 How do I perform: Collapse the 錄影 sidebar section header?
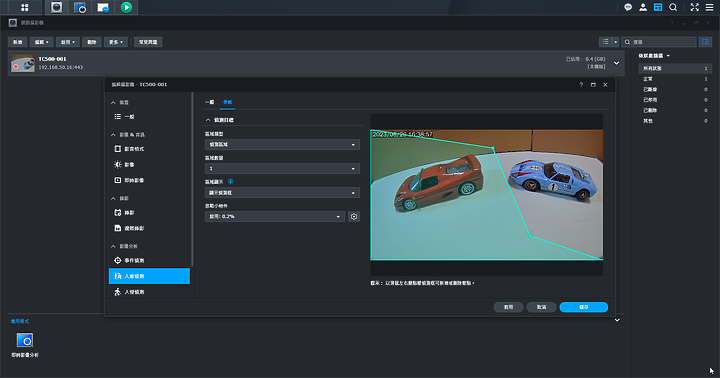[x=113, y=198]
